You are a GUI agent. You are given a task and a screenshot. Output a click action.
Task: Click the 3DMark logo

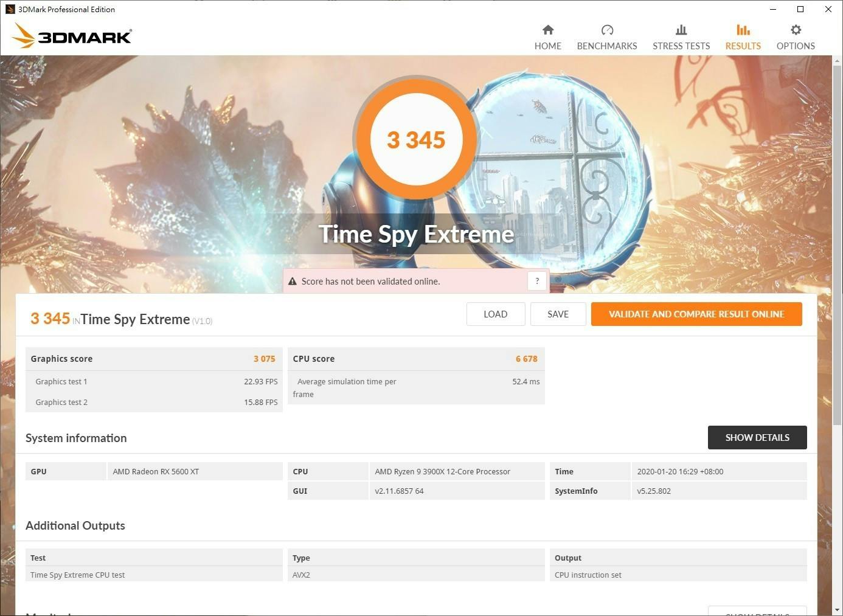[72, 36]
